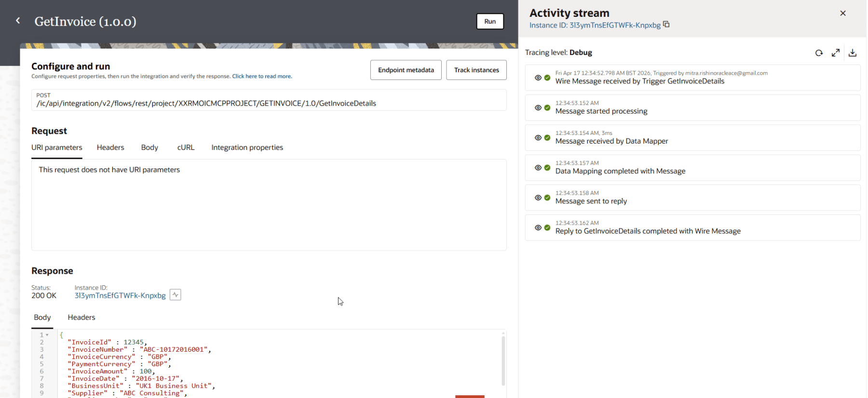This screenshot has height=398, width=868.
Task: Switch to the Headers request tab
Action: click(110, 147)
